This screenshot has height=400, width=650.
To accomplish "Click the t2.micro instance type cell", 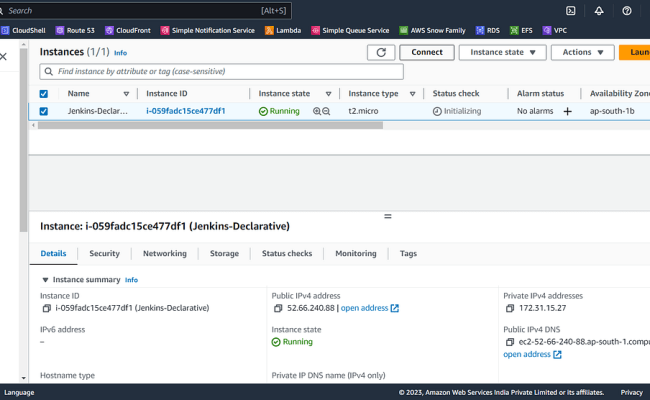I will tap(363, 111).
